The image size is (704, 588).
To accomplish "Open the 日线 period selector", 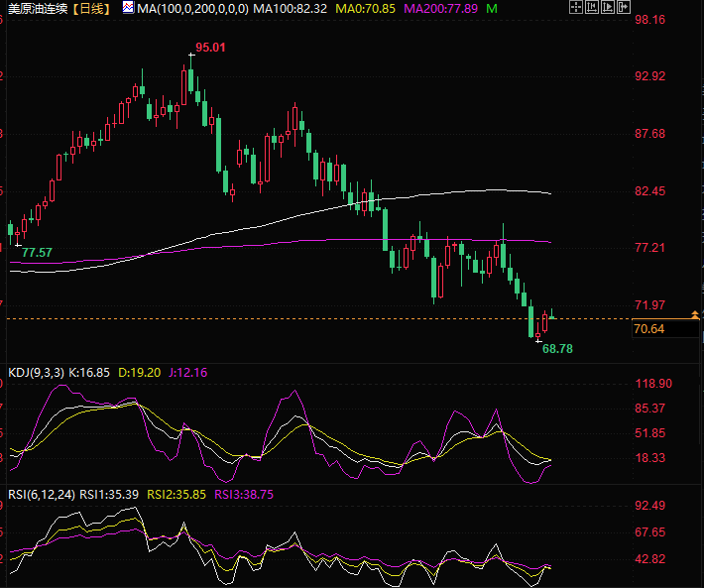I will click(x=94, y=8).
